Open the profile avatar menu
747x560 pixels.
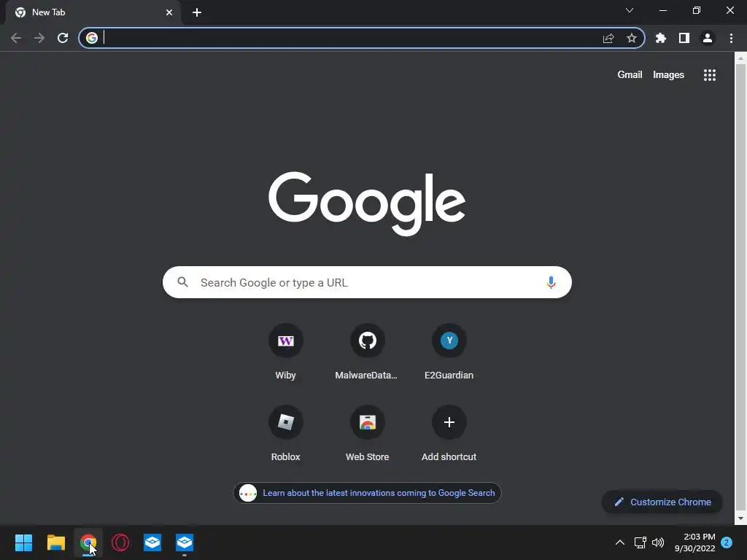coord(708,38)
